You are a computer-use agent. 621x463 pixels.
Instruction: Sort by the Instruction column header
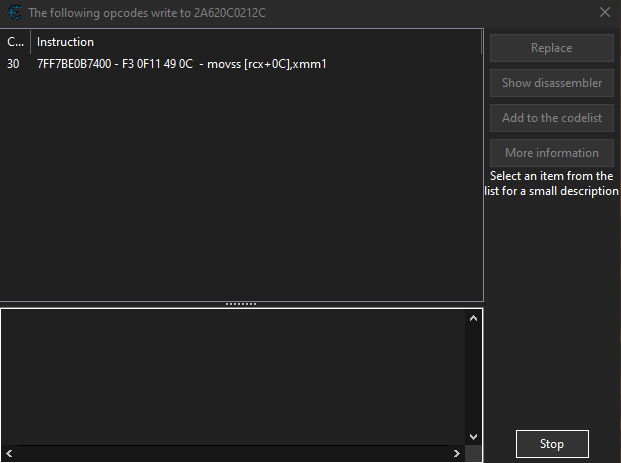pyautogui.click(x=255, y=42)
